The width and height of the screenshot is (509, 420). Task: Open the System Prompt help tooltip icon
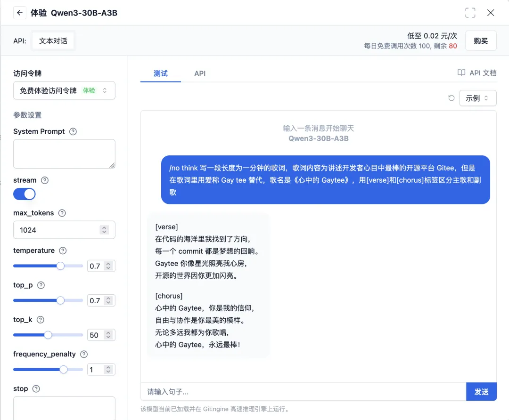[73, 131]
